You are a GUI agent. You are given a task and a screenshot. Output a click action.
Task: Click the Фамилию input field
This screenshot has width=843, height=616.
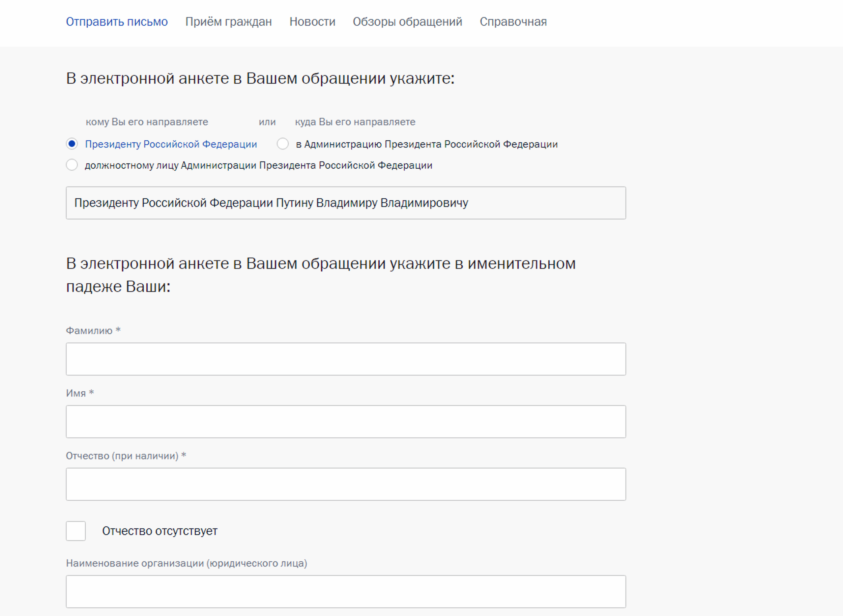tap(346, 359)
